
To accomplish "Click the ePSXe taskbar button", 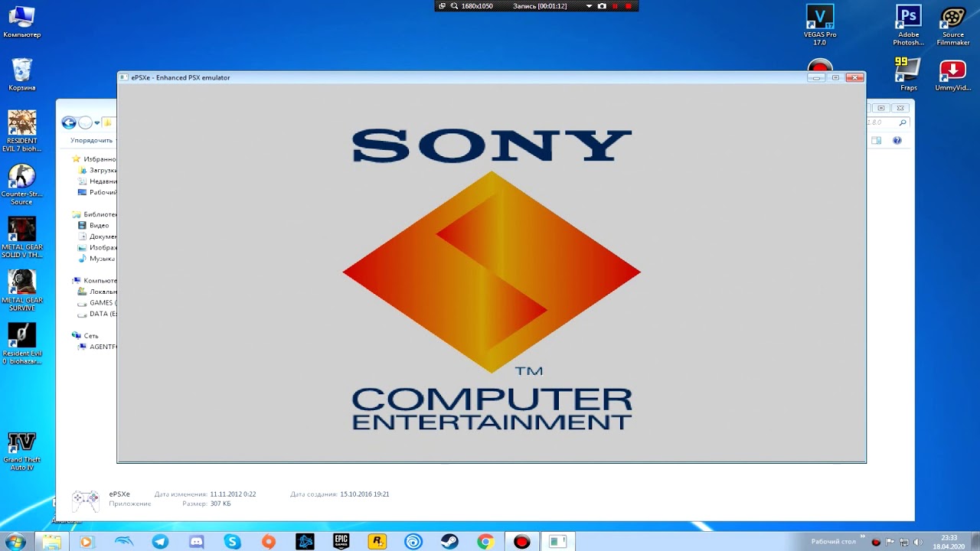I will tap(558, 542).
